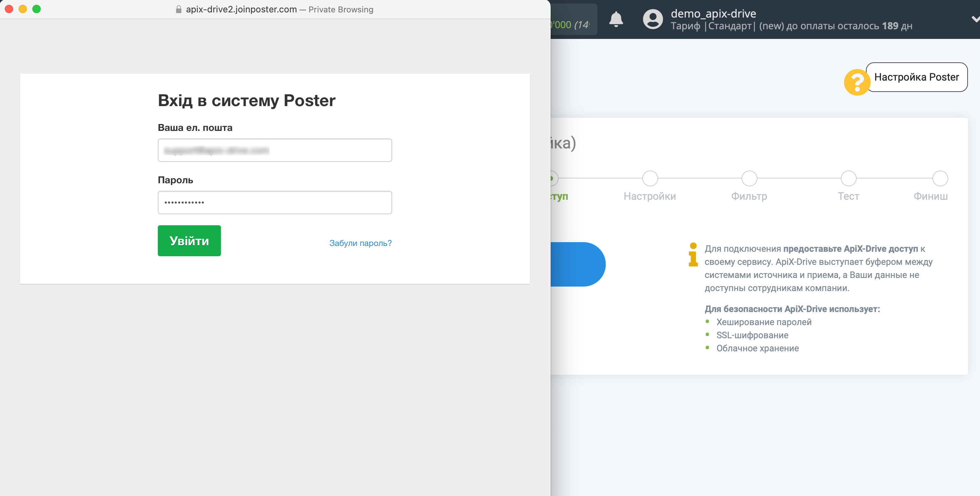Close the popup with the red button
980x496 pixels.
9,9
